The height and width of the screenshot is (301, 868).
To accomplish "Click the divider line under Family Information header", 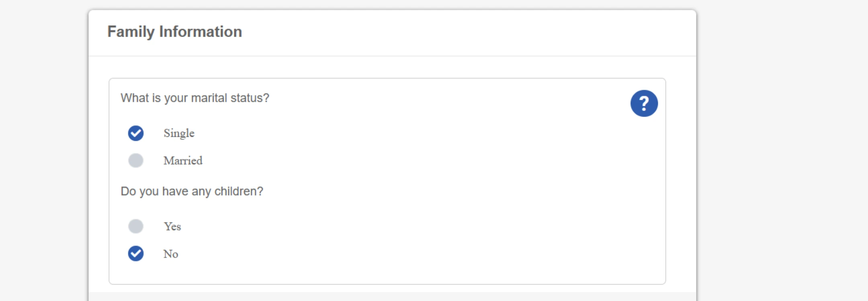I will click(x=392, y=56).
